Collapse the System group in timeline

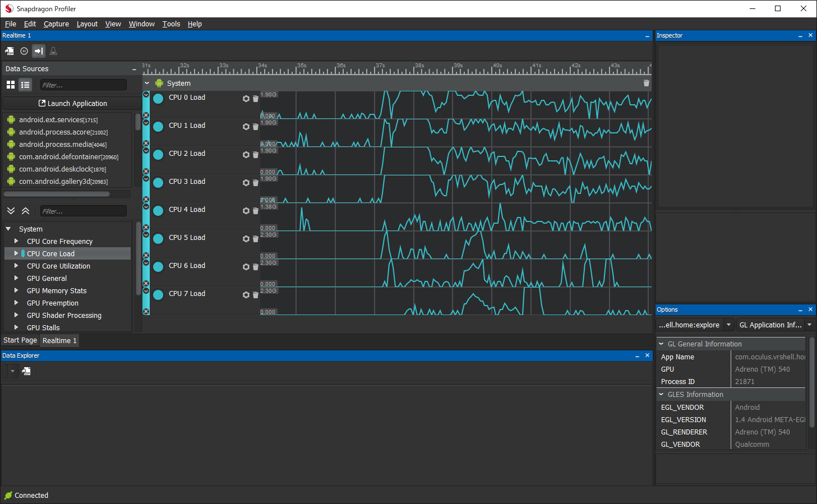(x=147, y=83)
